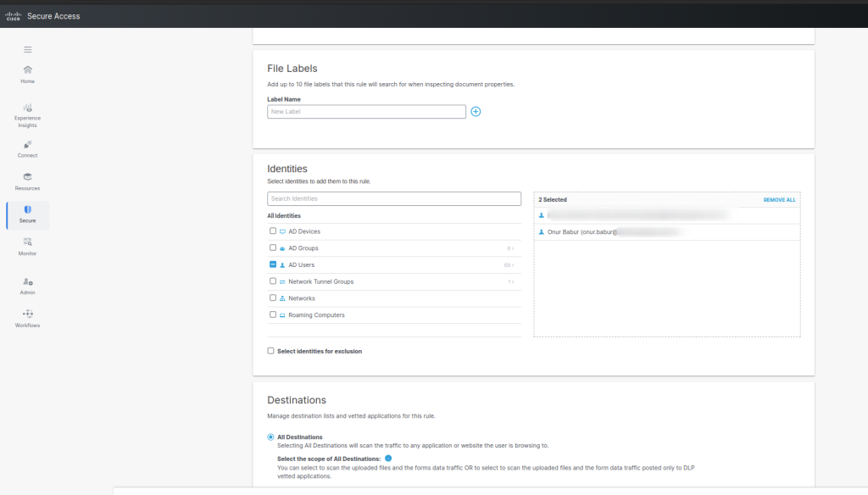868x495 pixels.
Task: Expand the AD Users list chevron
Action: tap(510, 265)
